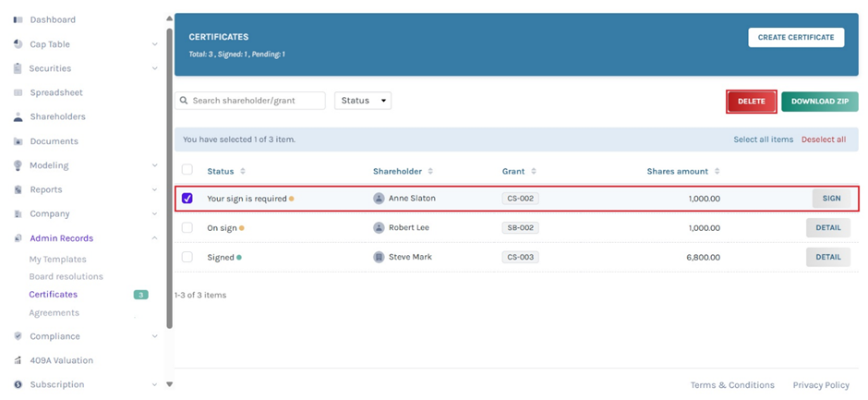
Task: Click the Shareholders person icon
Action: pos(18,117)
